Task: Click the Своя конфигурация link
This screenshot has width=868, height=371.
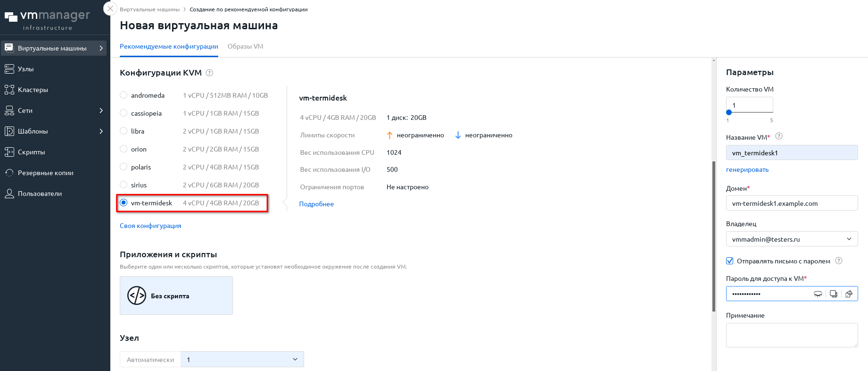Action: pyautogui.click(x=150, y=226)
